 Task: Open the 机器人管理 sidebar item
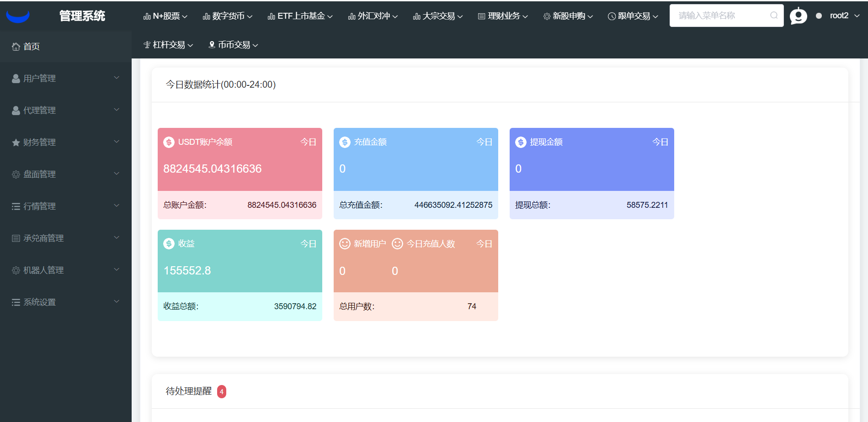[x=65, y=270]
